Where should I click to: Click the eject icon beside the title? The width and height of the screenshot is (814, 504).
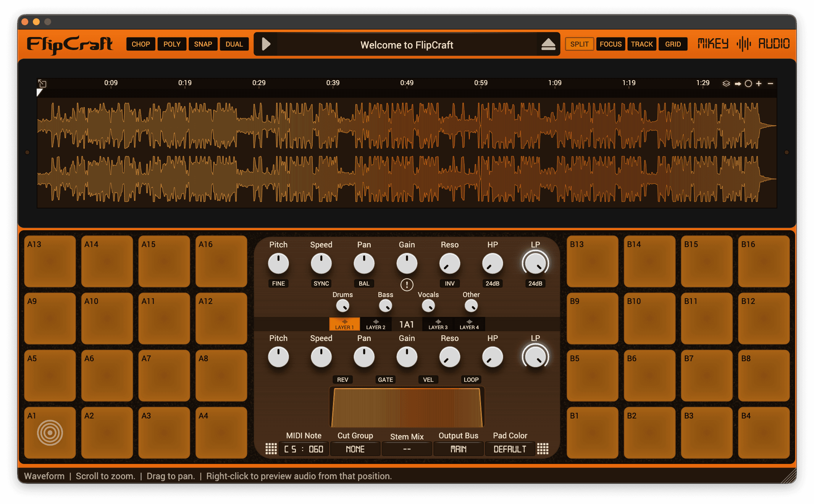[548, 45]
